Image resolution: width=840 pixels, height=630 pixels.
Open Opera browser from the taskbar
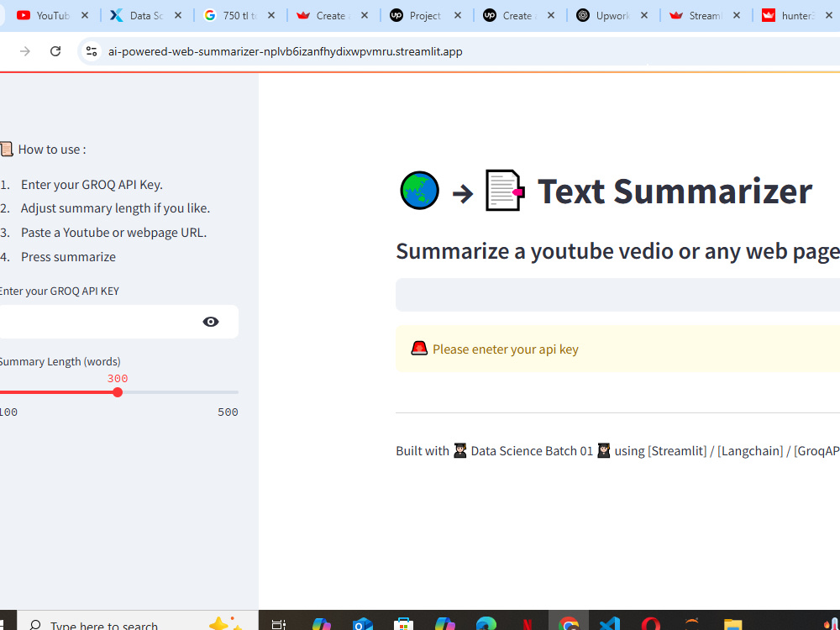pyautogui.click(x=651, y=625)
